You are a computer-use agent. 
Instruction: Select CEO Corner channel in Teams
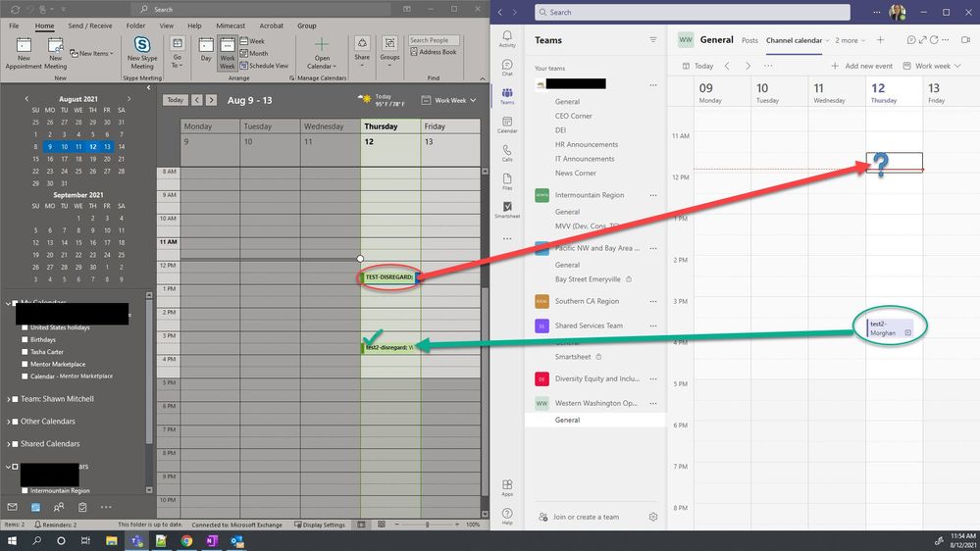573,116
